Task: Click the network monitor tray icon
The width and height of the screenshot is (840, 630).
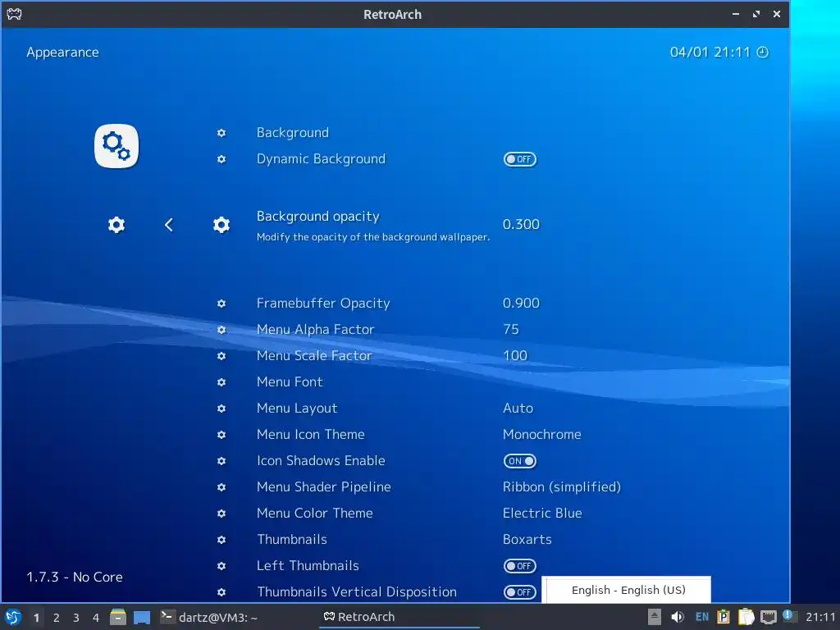Action: pyautogui.click(x=768, y=617)
